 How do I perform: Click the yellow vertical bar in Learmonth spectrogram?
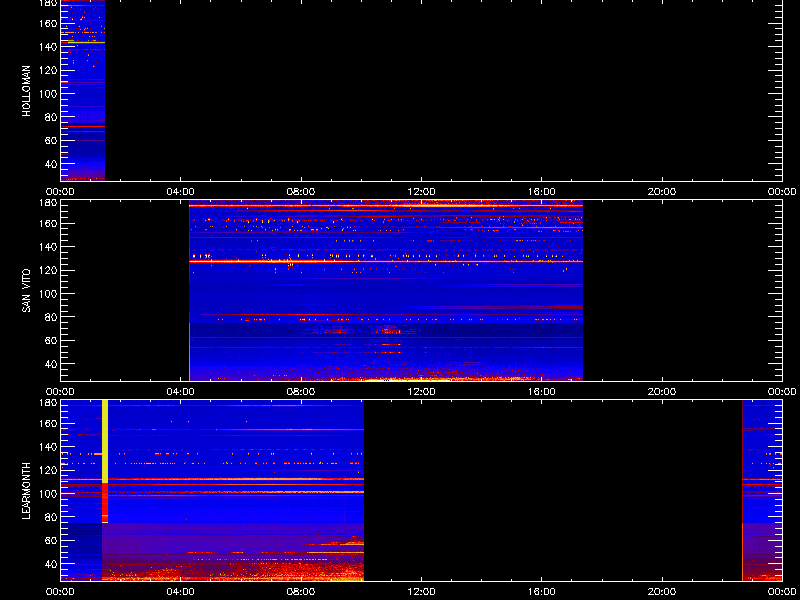tap(105, 441)
